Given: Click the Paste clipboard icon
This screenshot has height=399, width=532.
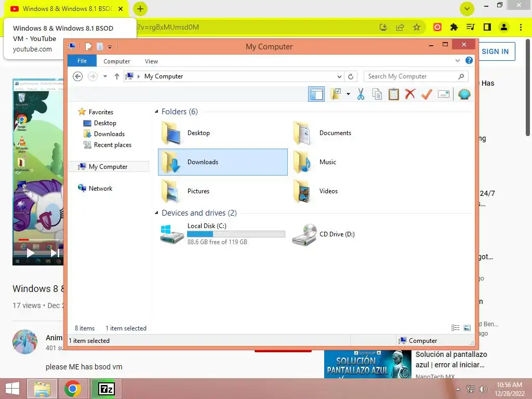Looking at the screenshot, I should pyautogui.click(x=394, y=94).
